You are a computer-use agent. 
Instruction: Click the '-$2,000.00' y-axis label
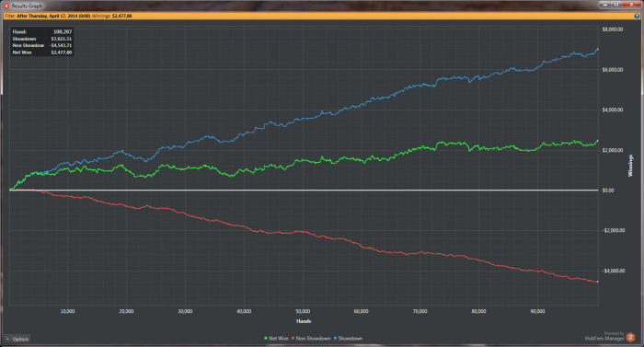(x=614, y=230)
